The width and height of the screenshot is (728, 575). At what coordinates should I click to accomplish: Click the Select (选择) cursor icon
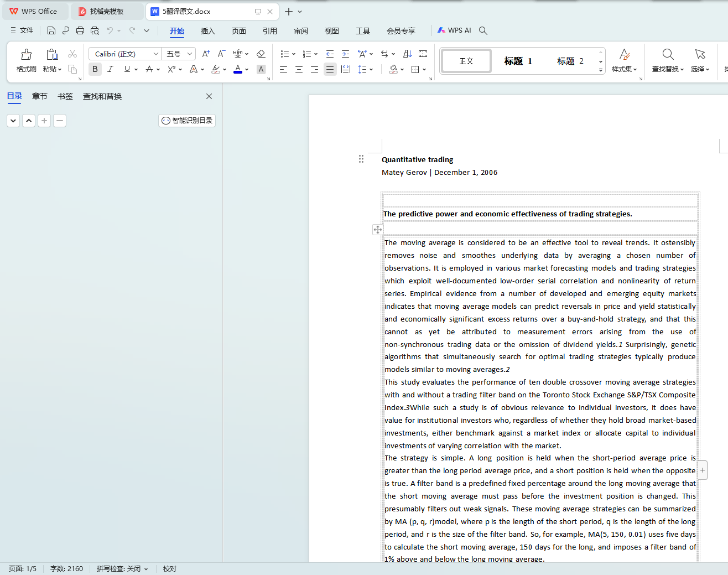700,54
